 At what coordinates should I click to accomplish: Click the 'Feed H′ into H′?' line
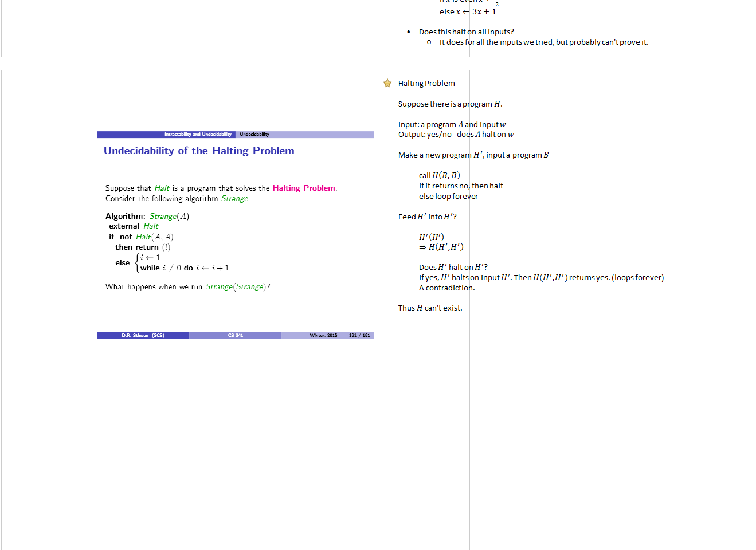427,217
